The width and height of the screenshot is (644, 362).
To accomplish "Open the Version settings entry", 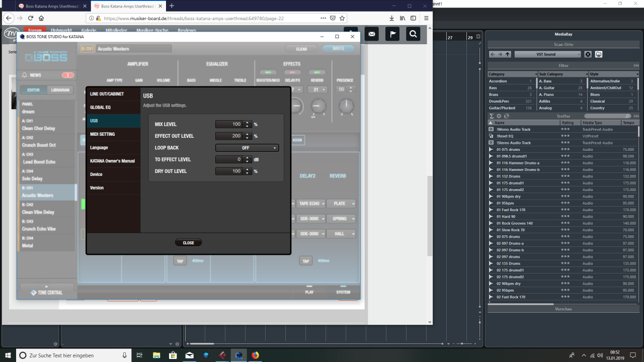I will [114, 188].
